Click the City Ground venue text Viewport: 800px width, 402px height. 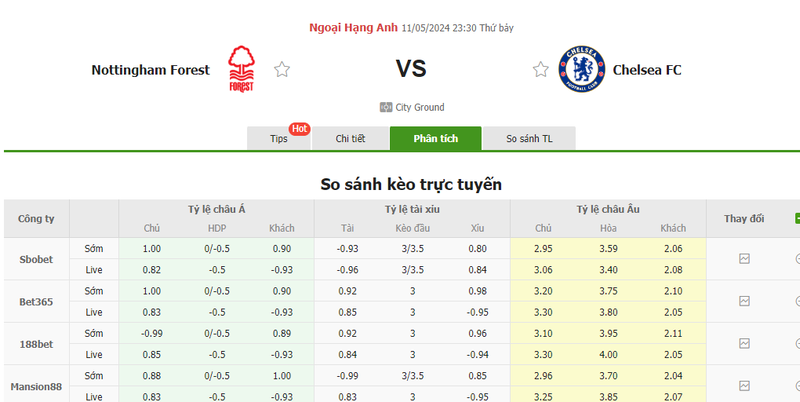coord(420,107)
